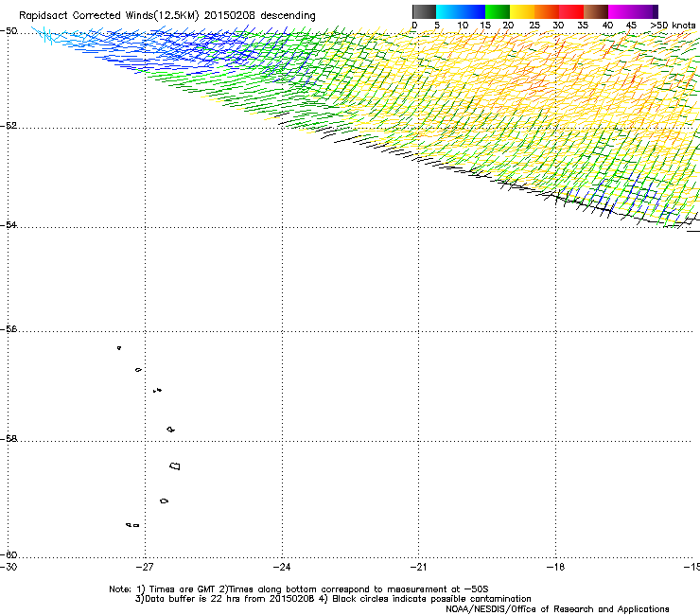
Task: Click the green 15-20 knots legend swatch
Action: [x=498, y=11]
